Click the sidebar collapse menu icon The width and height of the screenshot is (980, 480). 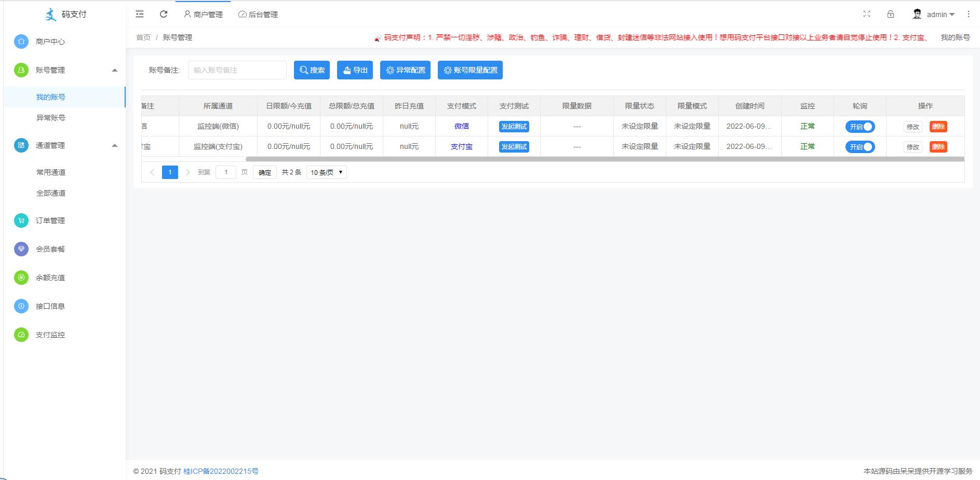[140, 15]
